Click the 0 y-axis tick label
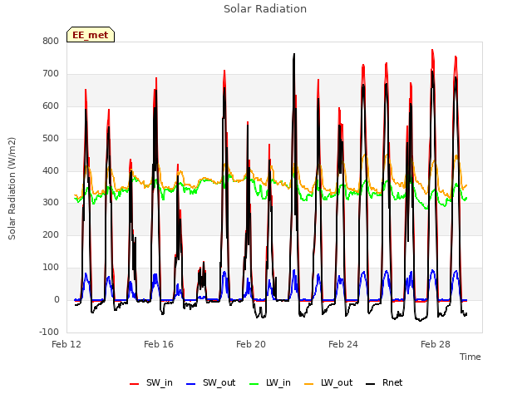This screenshot has height=399, width=532. (57, 299)
